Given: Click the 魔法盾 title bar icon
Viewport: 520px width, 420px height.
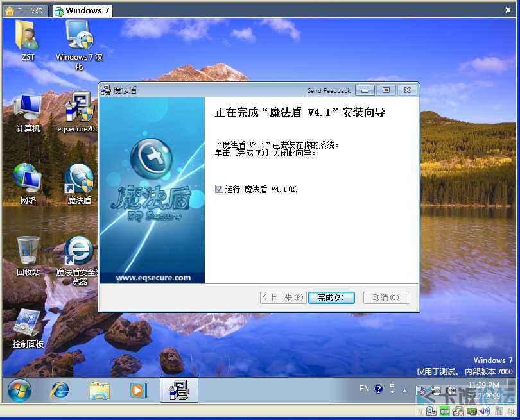Looking at the screenshot, I should [106, 90].
